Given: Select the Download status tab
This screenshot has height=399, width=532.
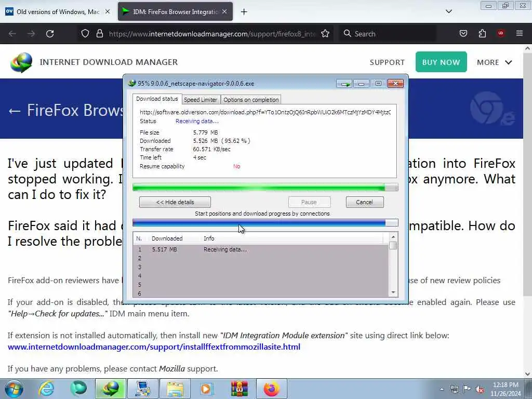Looking at the screenshot, I should tap(157, 99).
